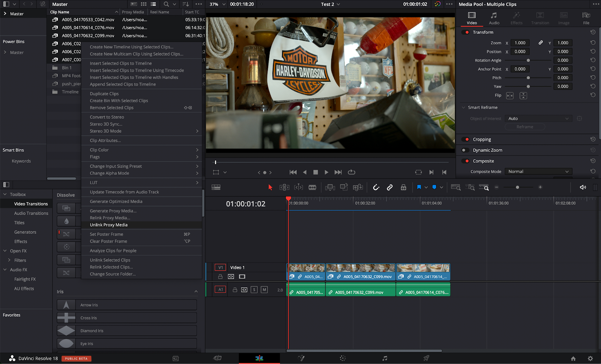Click the Insert Clip icon
Image resolution: width=601 pixels, height=364 pixels.
pos(330,187)
